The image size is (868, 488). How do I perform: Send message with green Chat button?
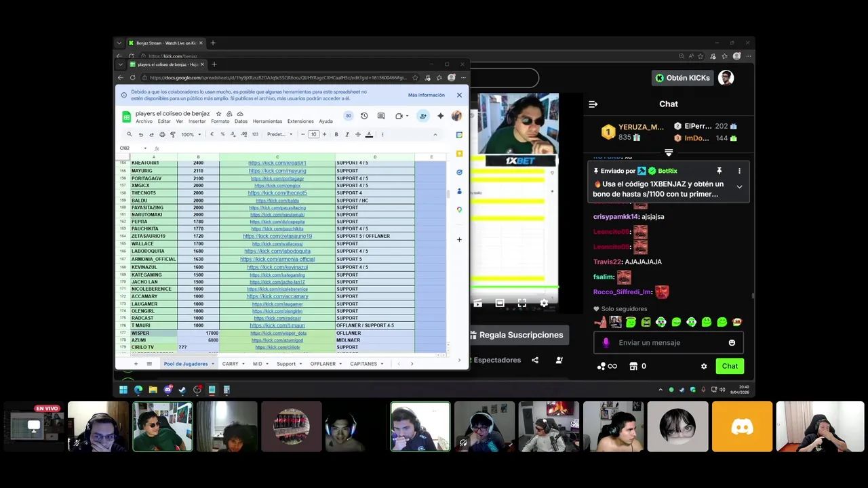(730, 366)
